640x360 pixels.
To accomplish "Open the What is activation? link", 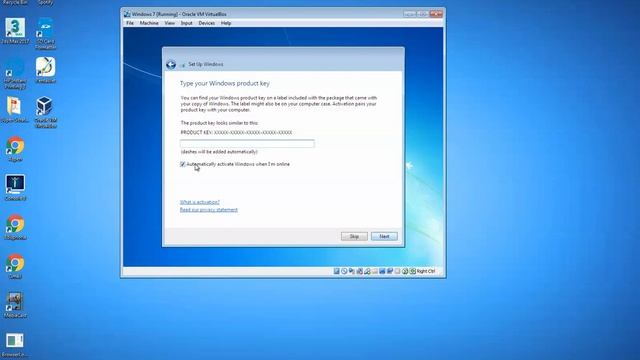I will click(x=200, y=202).
